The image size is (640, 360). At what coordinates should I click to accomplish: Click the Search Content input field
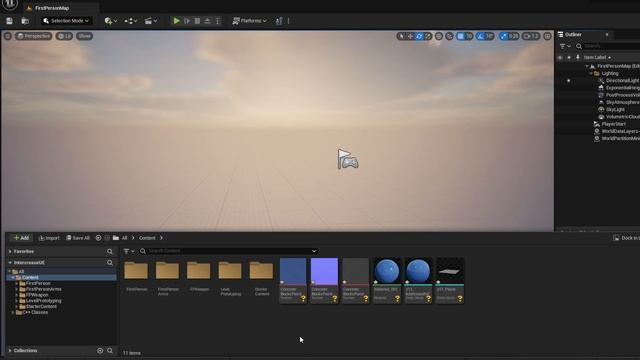(x=229, y=251)
